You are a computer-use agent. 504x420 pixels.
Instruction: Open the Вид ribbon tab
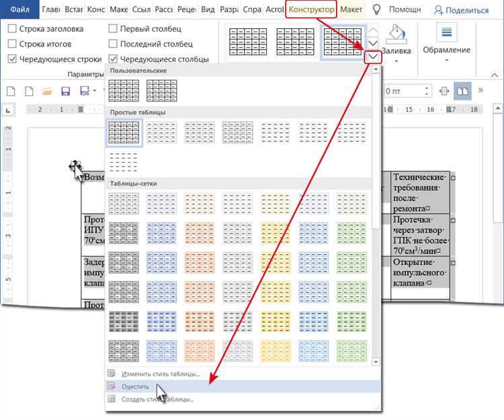pyautogui.click(x=208, y=9)
